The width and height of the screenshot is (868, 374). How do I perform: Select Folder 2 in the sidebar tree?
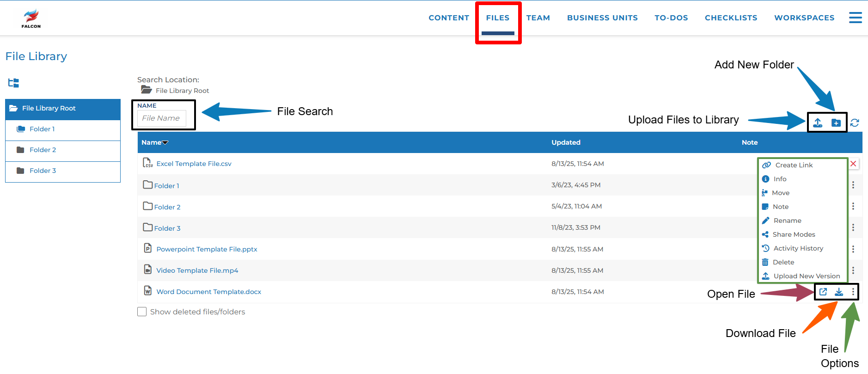coord(63,151)
